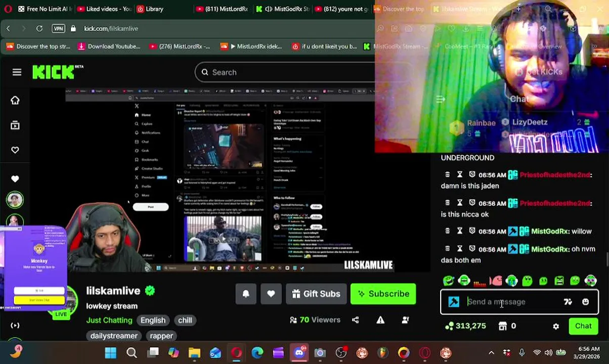Image resolution: width=609 pixels, height=364 pixels.
Task: Report stream using warning triangle icon
Action: [x=380, y=320]
